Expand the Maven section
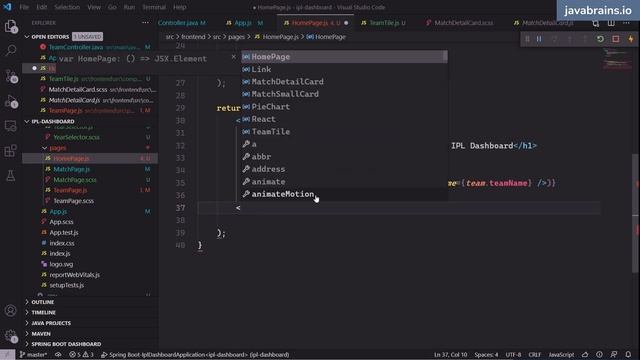Image resolution: width=640 pixels, height=360 pixels. tap(90, 334)
